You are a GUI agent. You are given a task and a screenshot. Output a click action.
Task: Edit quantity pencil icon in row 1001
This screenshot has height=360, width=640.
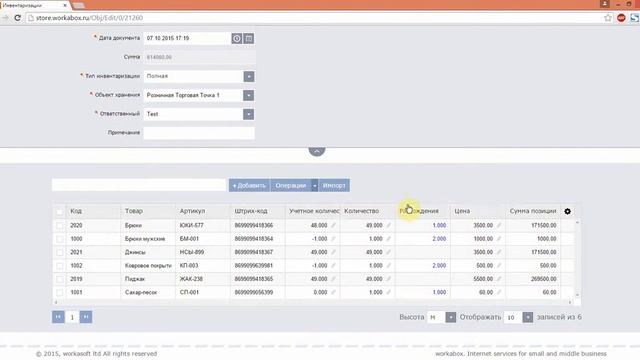coord(388,292)
